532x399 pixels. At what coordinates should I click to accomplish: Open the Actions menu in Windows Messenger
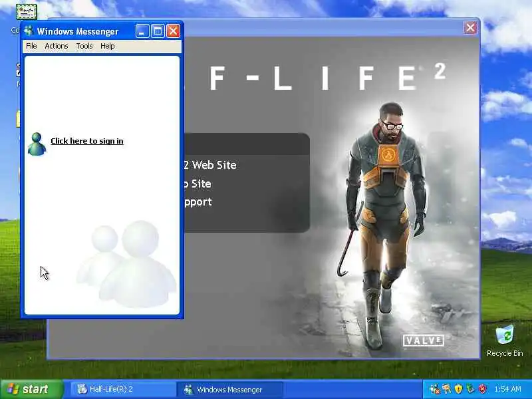(57, 46)
